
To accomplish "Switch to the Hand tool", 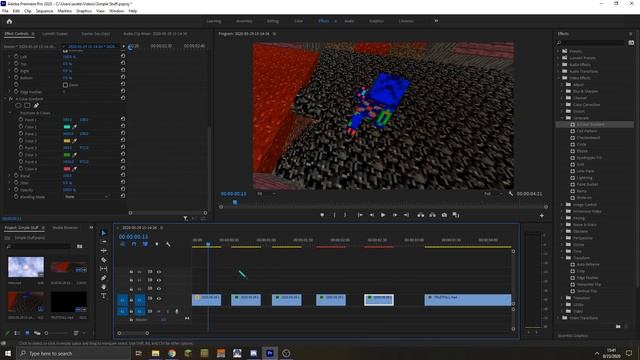I will (x=104, y=287).
